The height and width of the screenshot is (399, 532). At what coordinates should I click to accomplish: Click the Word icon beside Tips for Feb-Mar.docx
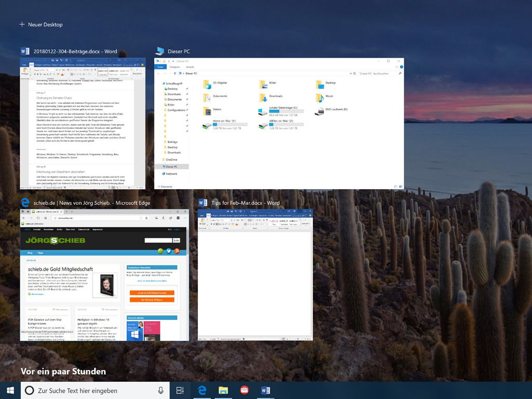tap(203, 203)
